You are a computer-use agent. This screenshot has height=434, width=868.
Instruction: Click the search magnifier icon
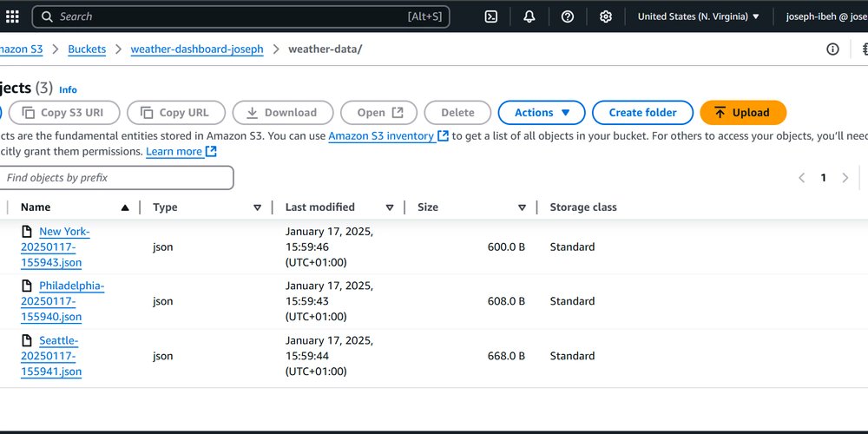click(47, 16)
